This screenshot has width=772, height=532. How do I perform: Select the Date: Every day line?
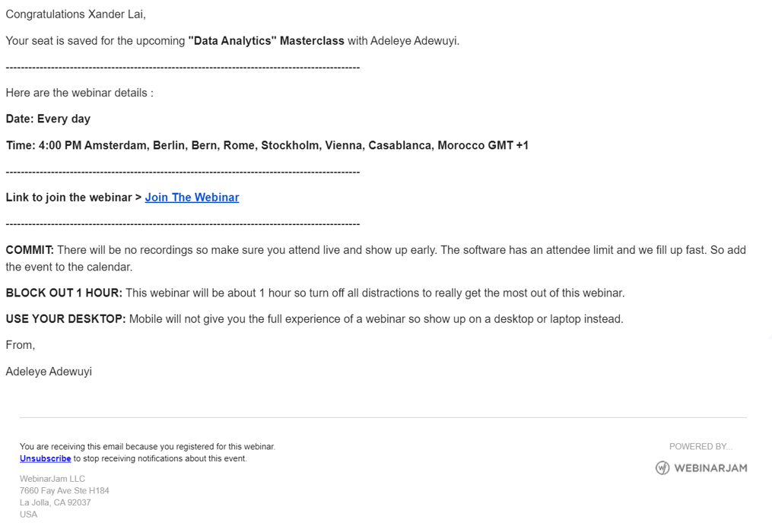tap(48, 119)
